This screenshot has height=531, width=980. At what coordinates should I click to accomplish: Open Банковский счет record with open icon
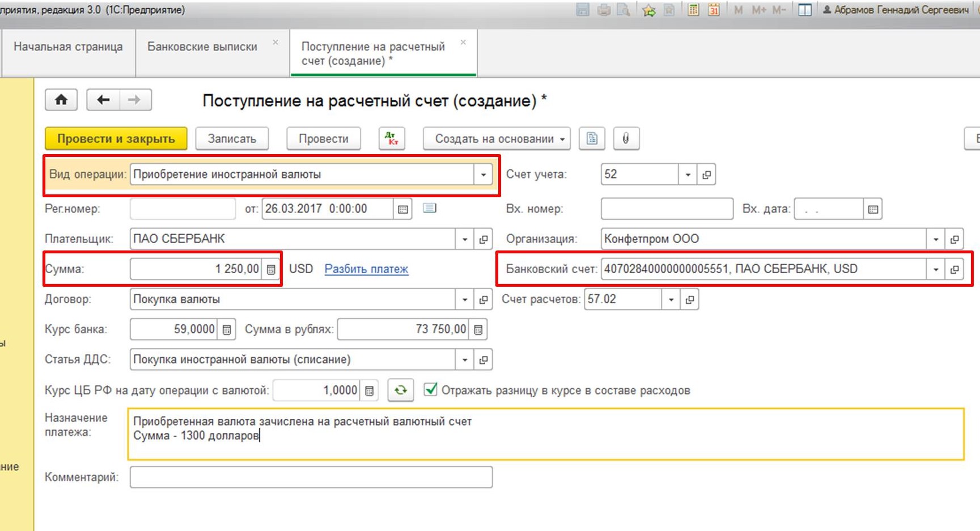pyautogui.click(x=954, y=269)
